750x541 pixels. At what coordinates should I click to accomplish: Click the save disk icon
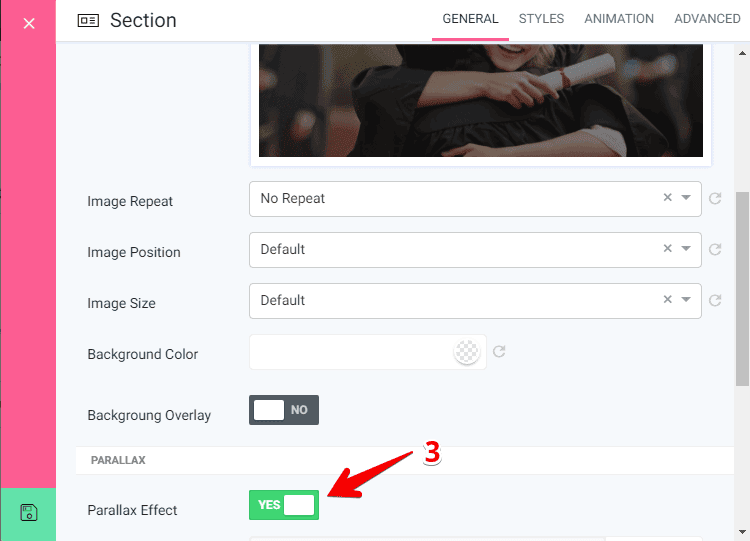click(28, 513)
